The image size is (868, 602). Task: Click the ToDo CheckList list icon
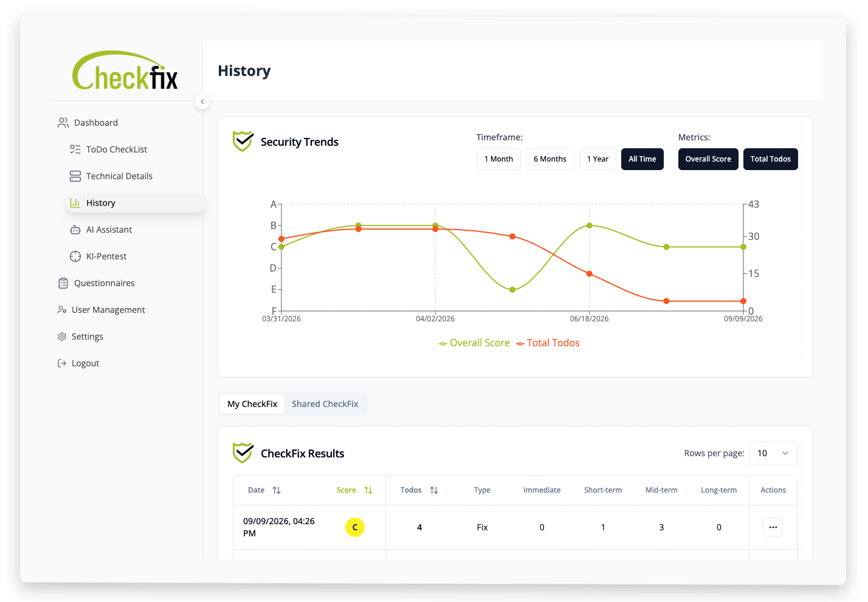pyautogui.click(x=75, y=149)
